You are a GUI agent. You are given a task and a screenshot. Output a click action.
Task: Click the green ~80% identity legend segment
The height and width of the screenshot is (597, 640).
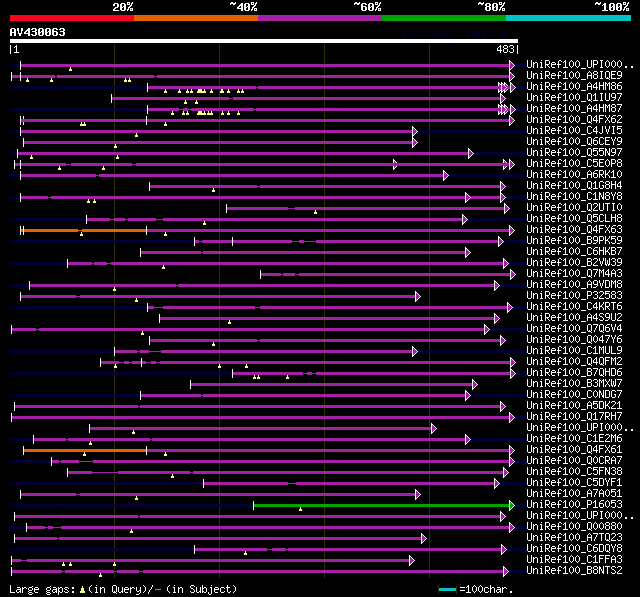click(444, 18)
